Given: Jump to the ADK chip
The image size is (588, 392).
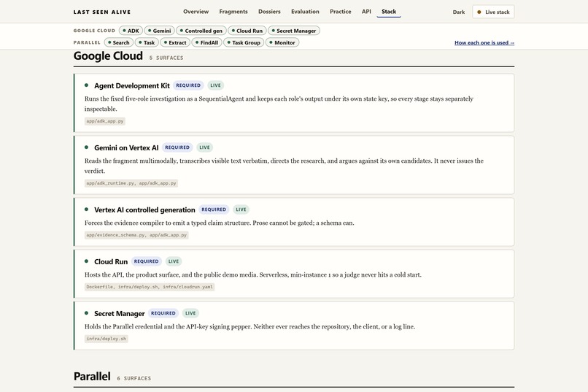Looking at the screenshot, I should (131, 31).
